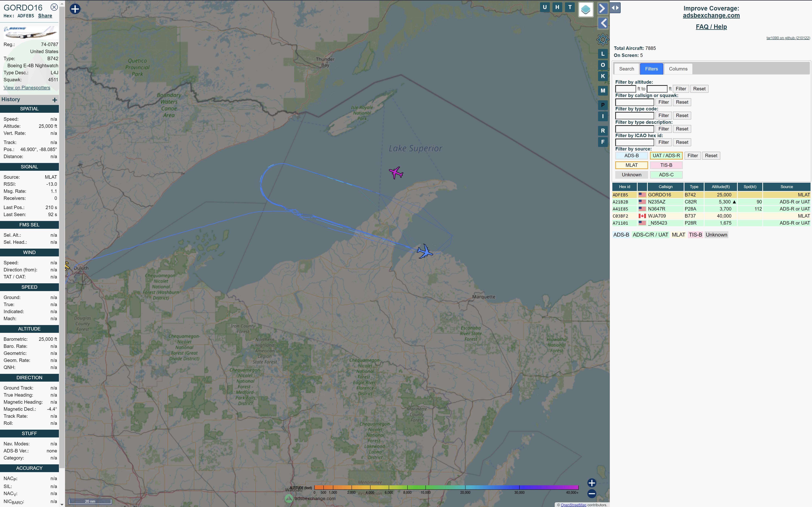This screenshot has height=507, width=812.
Task: Focus the type code filter field
Action: tap(634, 116)
